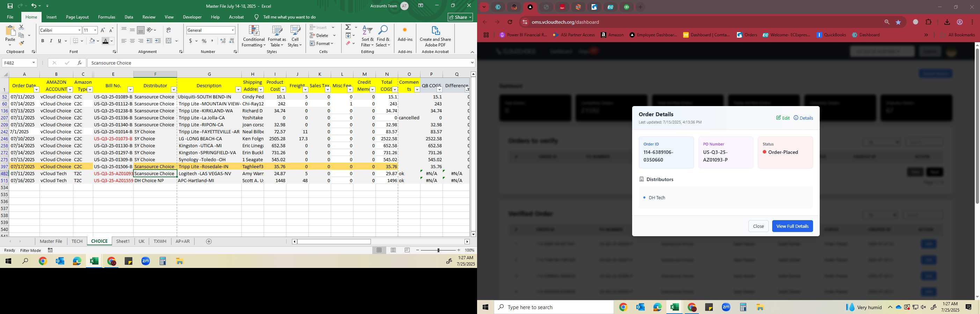Click Decrease Indent icon

point(149,41)
